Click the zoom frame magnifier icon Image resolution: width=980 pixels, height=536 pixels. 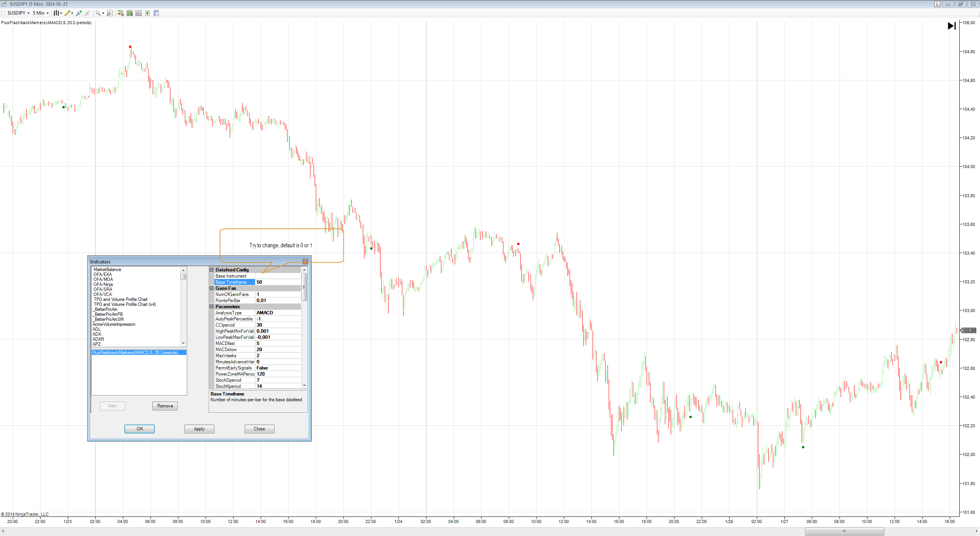(x=109, y=13)
